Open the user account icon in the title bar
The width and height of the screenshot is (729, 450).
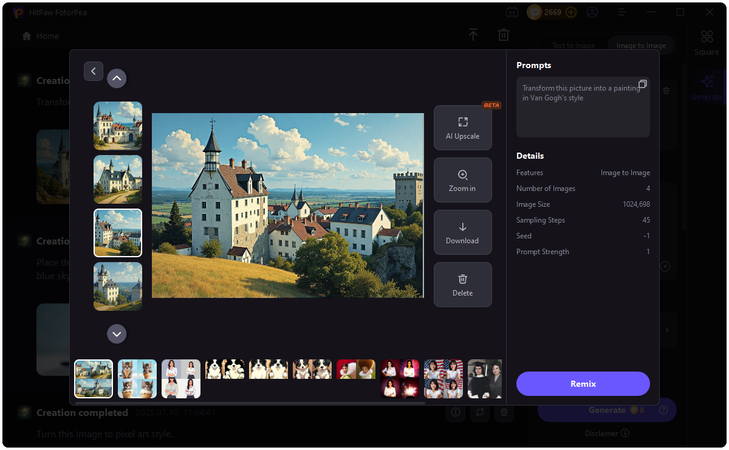coord(593,12)
